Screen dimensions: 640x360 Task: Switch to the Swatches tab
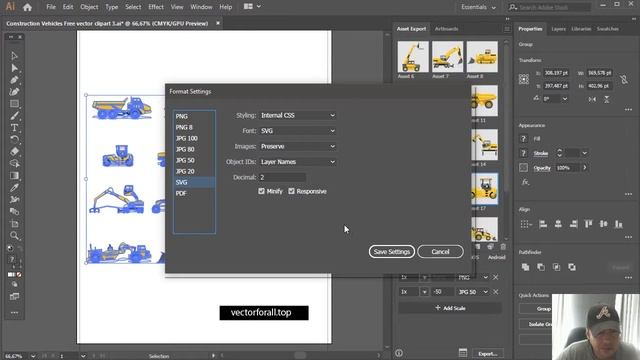[607, 29]
